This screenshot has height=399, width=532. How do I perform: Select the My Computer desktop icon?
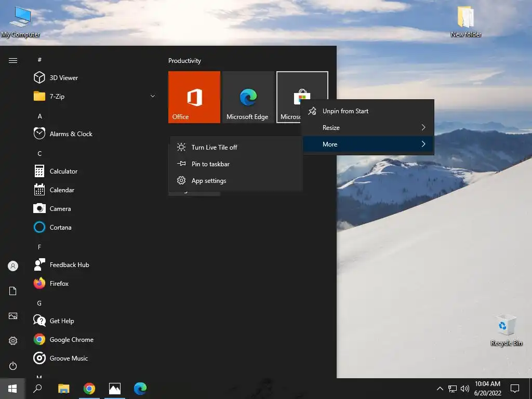click(x=20, y=21)
